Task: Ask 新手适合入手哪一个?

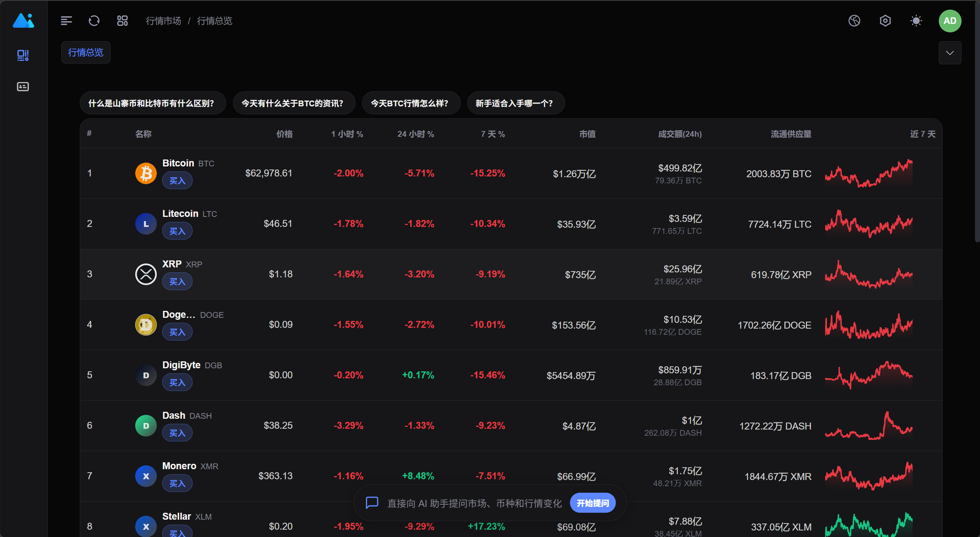Action: (x=516, y=103)
